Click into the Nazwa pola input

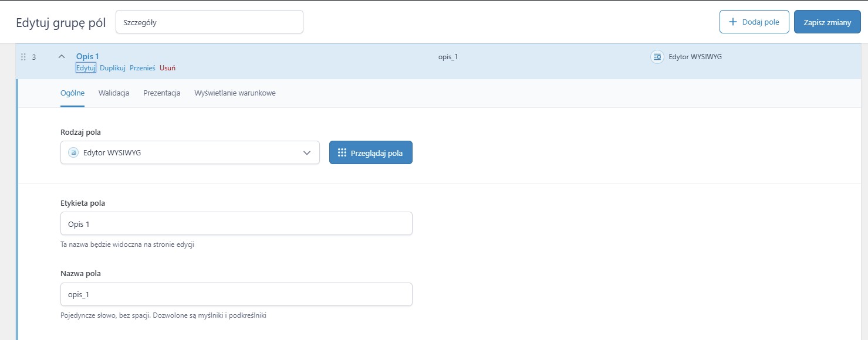pyautogui.click(x=236, y=294)
